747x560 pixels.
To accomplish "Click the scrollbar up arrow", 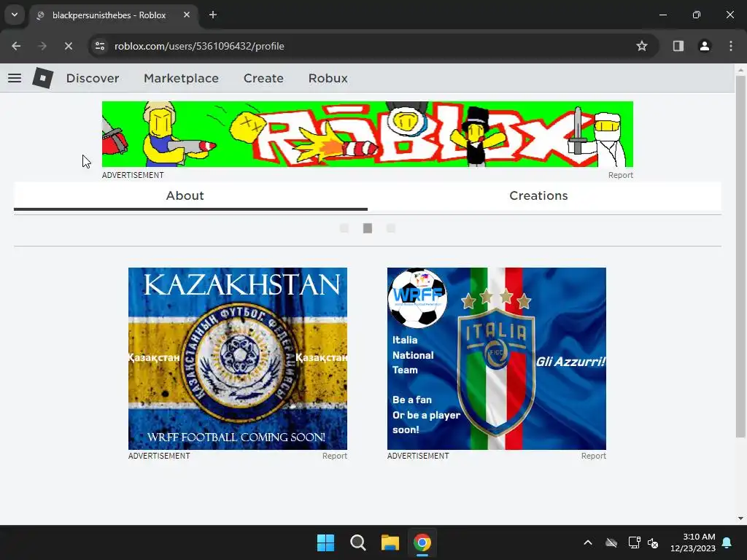I will (740, 70).
